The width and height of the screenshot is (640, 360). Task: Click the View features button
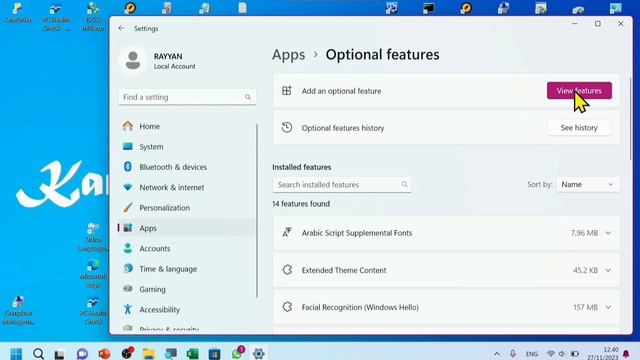pyautogui.click(x=579, y=91)
